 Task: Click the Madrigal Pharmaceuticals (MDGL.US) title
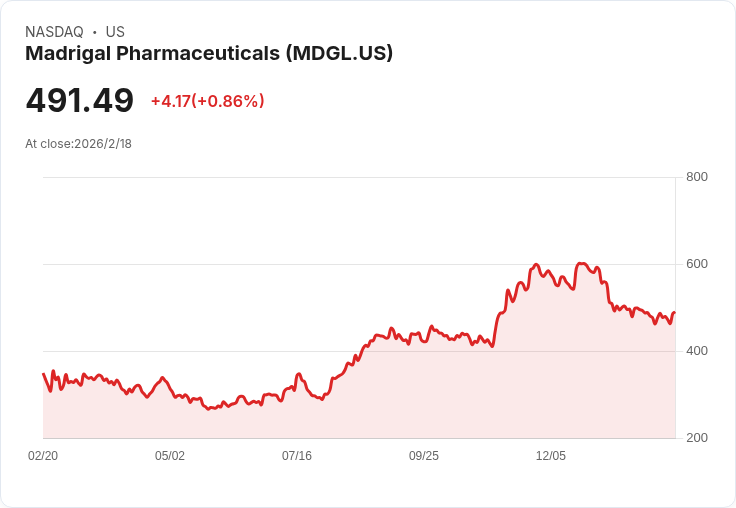(x=209, y=54)
